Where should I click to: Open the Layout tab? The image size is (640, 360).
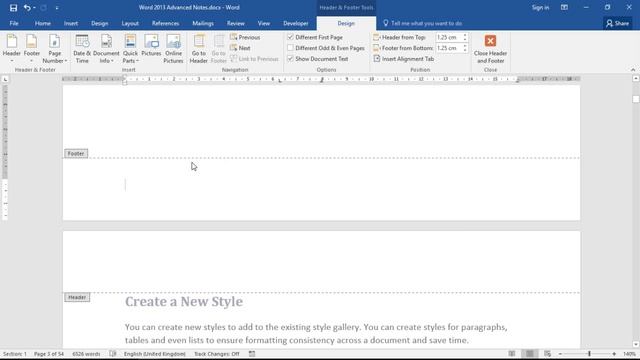pyautogui.click(x=130, y=23)
